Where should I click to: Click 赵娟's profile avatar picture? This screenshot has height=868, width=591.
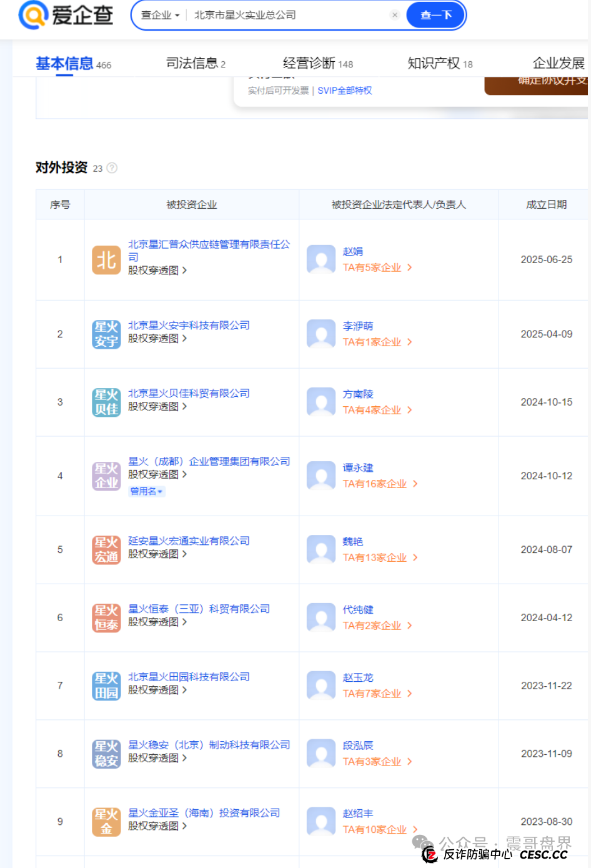pos(320,259)
